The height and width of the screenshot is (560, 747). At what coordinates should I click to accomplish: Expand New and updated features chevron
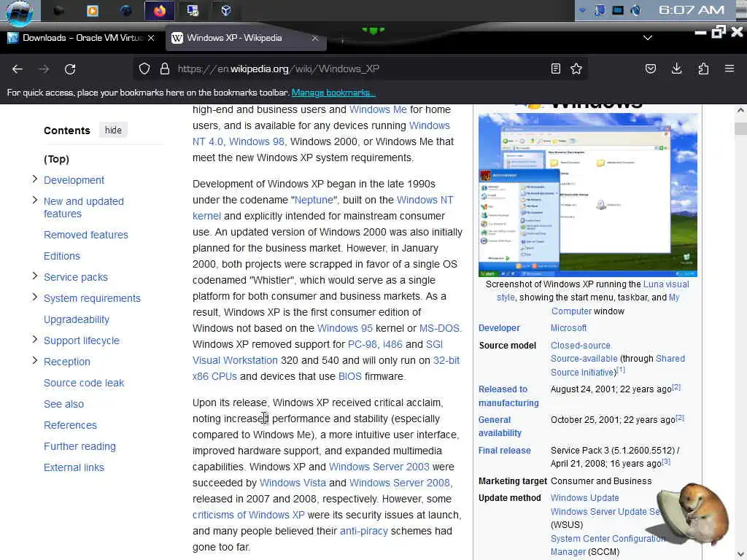pos(35,200)
